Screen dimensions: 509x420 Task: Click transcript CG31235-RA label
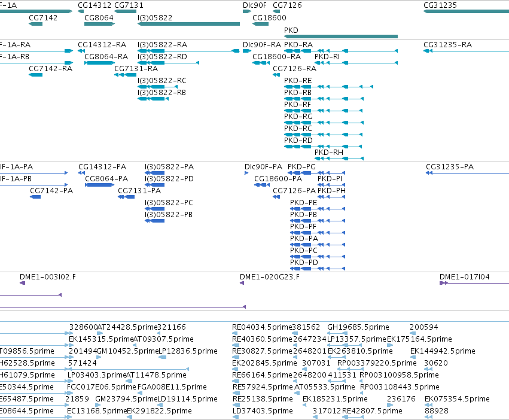[x=447, y=45]
